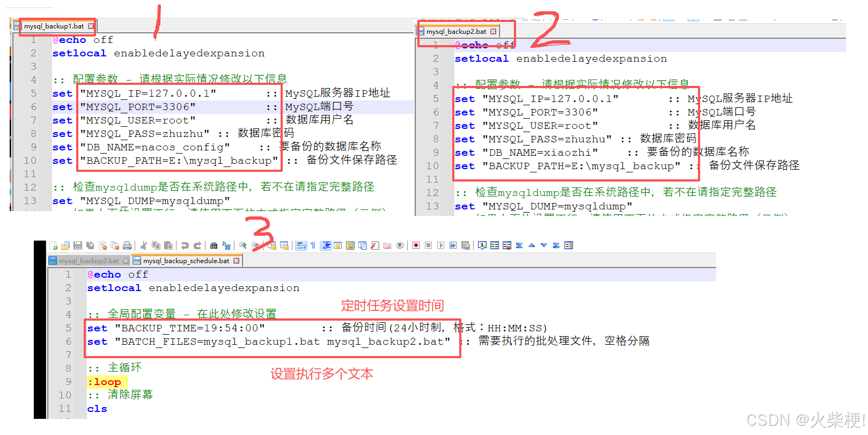Click "DB_NAME=nacos_config" in mysql_backup1.bat
The height and width of the screenshot is (435, 868).
[x=155, y=147]
